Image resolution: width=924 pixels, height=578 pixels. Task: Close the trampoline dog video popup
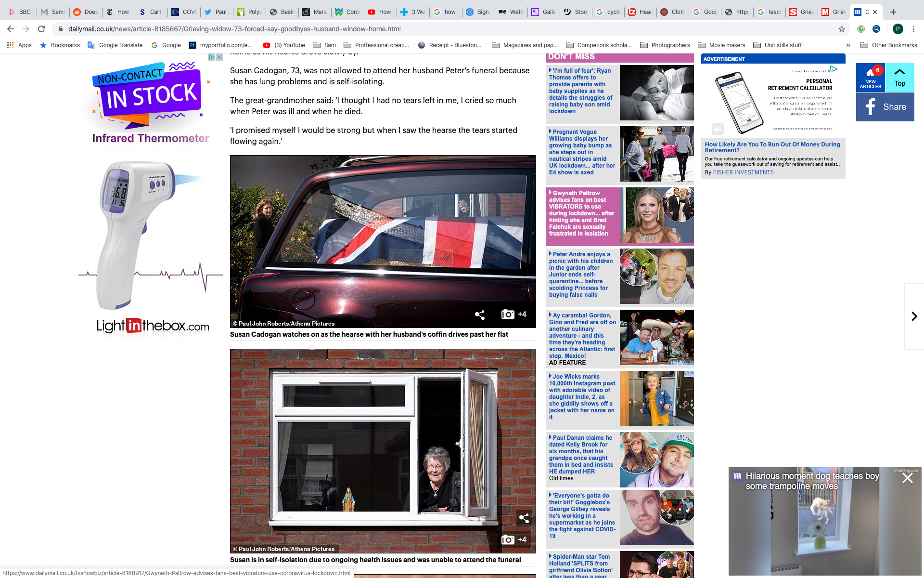click(x=907, y=478)
